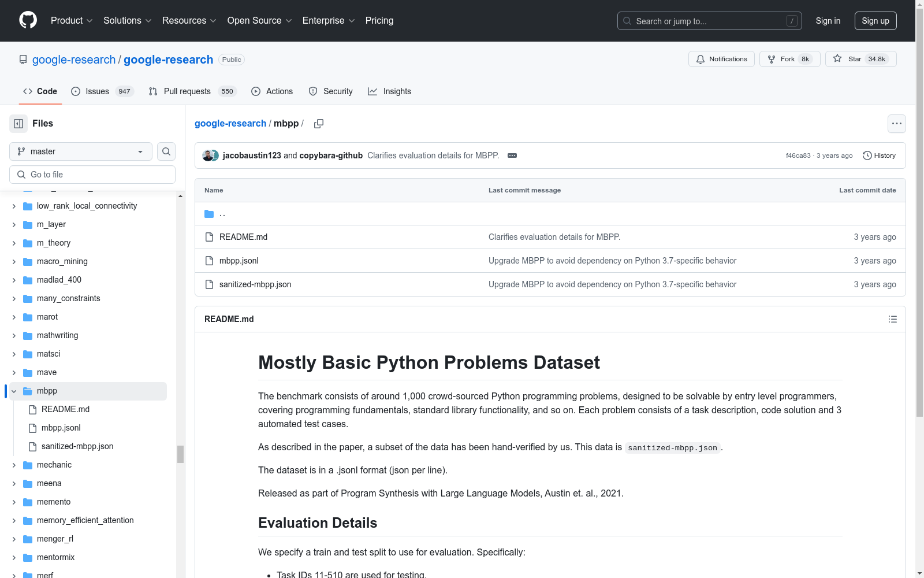The width and height of the screenshot is (924, 578).
Task: Open the more options ellipsis menu
Action: tap(896, 124)
